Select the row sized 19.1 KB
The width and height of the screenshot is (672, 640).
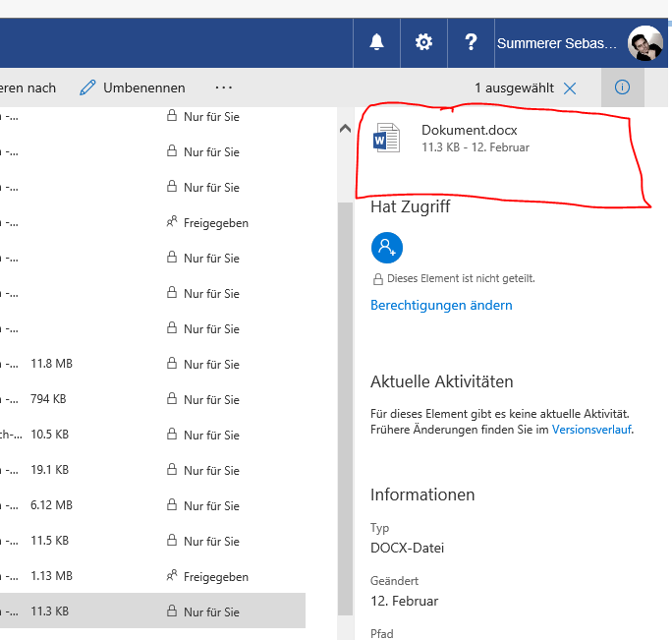(x=152, y=470)
